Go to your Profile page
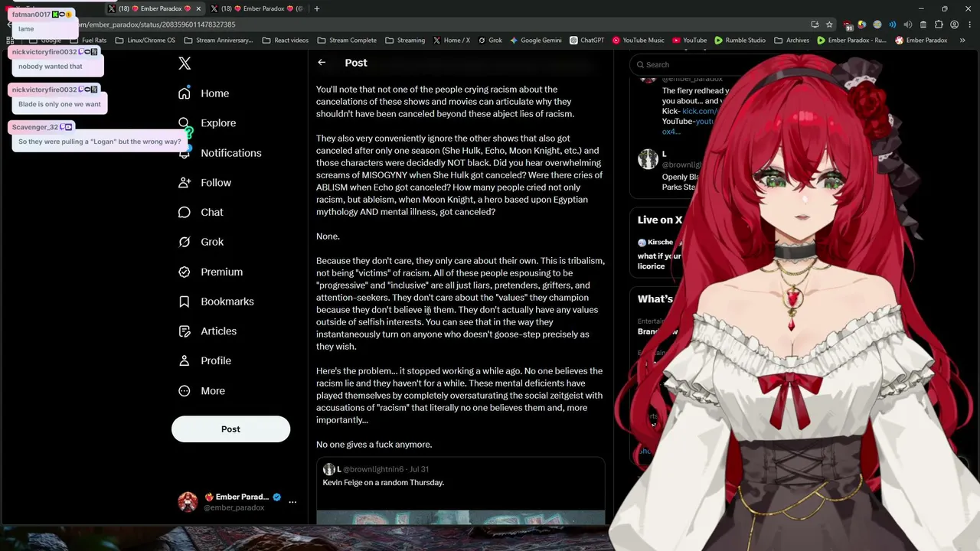980x551 pixels. coord(204,361)
